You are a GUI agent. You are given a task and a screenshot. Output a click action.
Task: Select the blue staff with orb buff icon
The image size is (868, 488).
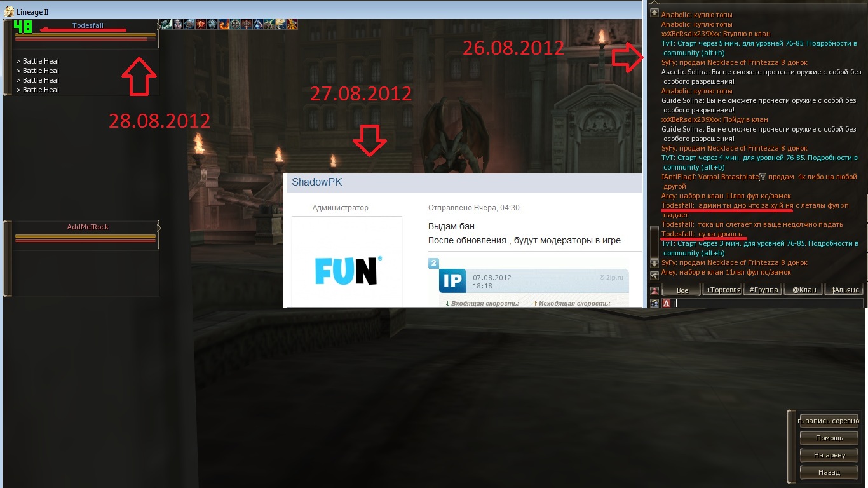(x=257, y=25)
